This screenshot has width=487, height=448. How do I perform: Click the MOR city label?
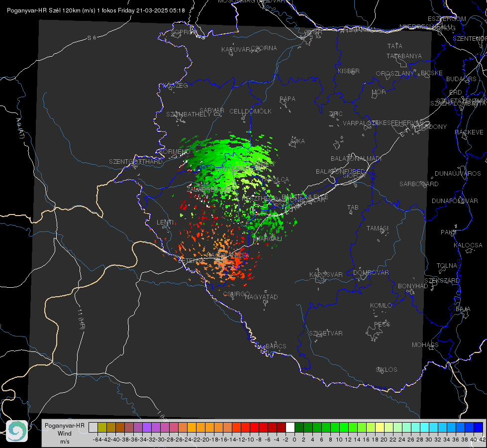pyautogui.click(x=379, y=92)
